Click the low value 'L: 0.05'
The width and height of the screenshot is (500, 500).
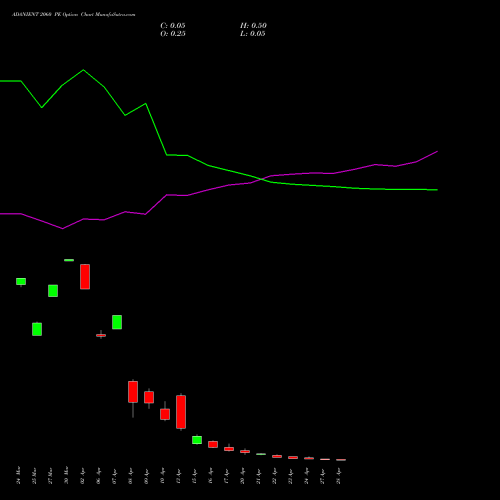(x=253, y=34)
